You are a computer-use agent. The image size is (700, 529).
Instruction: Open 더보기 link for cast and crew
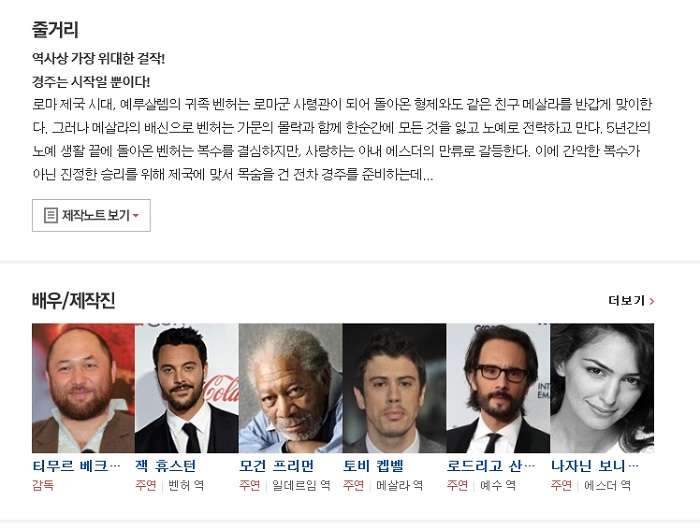click(x=631, y=301)
